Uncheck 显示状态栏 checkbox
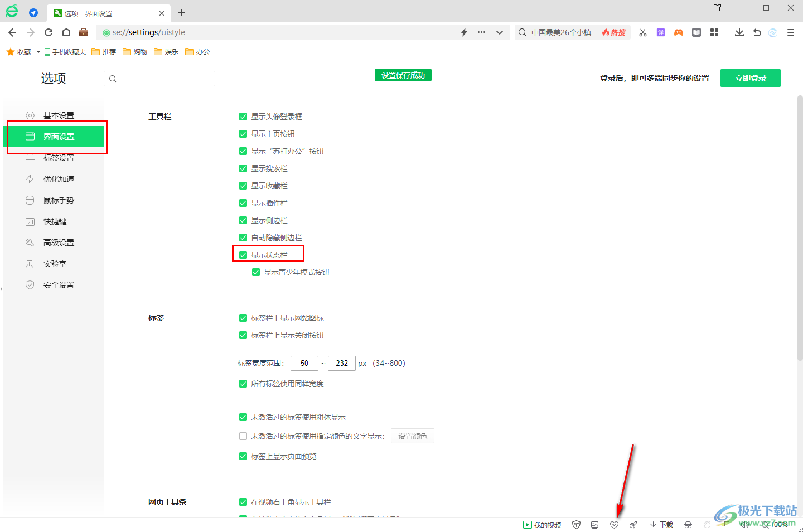This screenshot has width=803, height=532. click(x=243, y=255)
